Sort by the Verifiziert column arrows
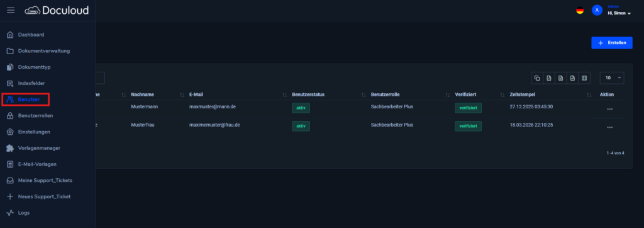The image size is (644, 228). click(502, 95)
